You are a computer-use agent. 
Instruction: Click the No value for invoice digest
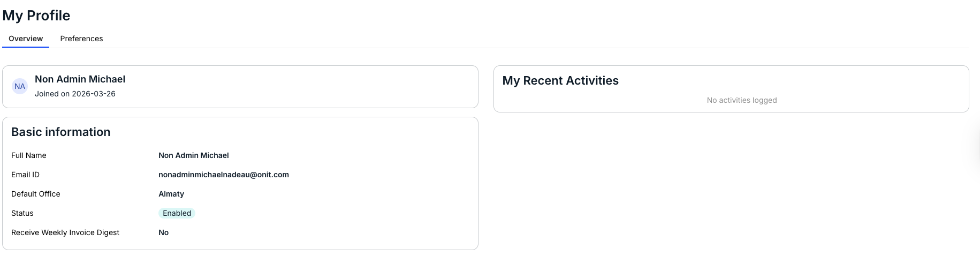pos(164,232)
